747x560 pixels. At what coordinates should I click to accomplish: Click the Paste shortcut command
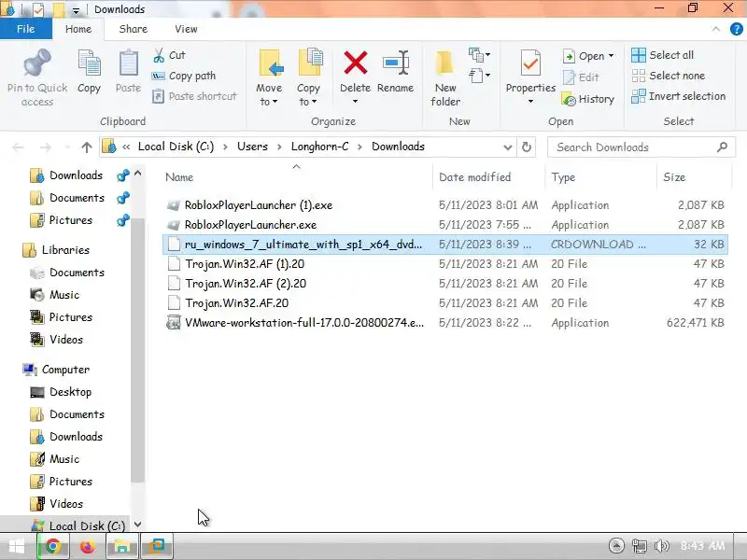tap(194, 96)
